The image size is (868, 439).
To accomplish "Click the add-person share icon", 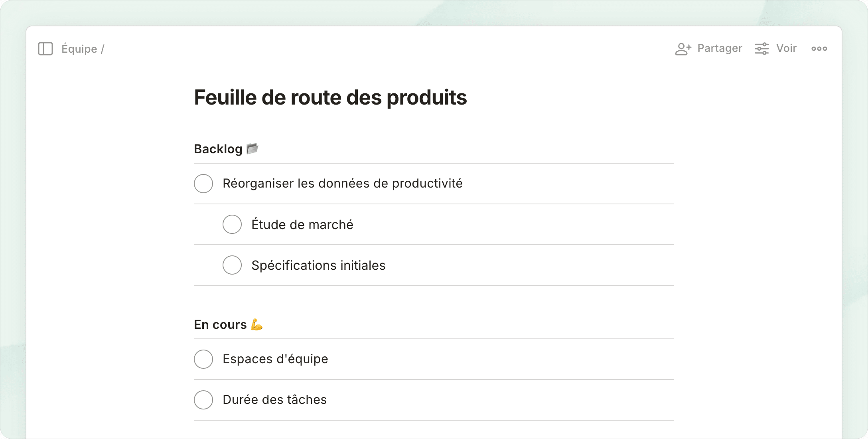I will pyautogui.click(x=683, y=49).
